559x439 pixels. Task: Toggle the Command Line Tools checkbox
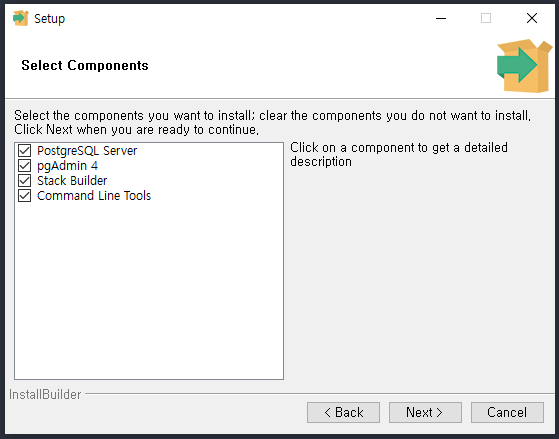[x=25, y=196]
